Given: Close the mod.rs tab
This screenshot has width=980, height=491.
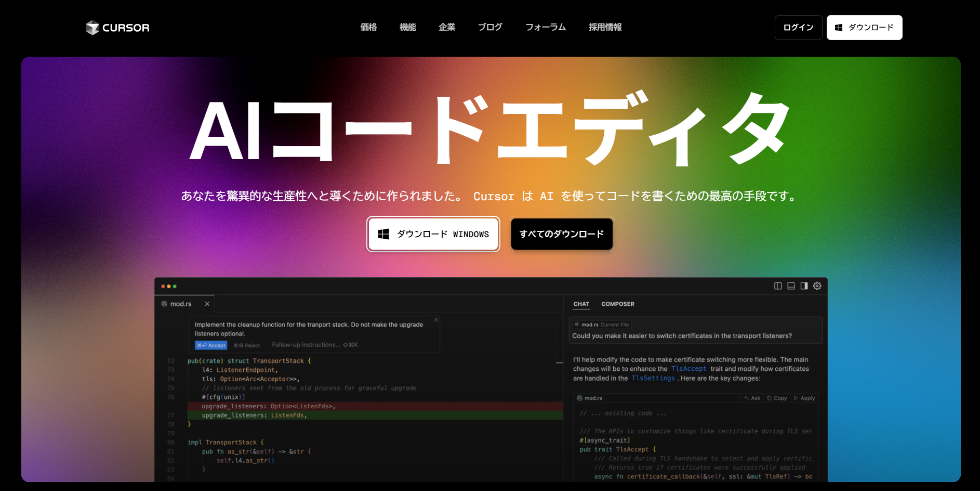Looking at the screenshot, I should click(x=207, y=304).
